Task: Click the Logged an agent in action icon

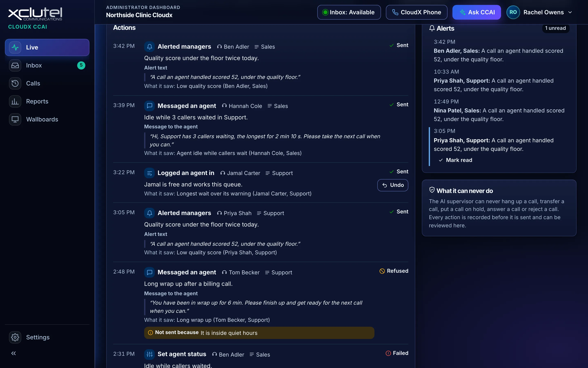Action: coord(149,173)
